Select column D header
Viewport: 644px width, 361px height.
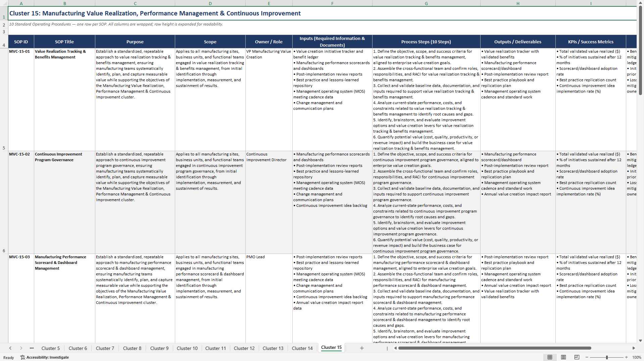tap(210, 3)
